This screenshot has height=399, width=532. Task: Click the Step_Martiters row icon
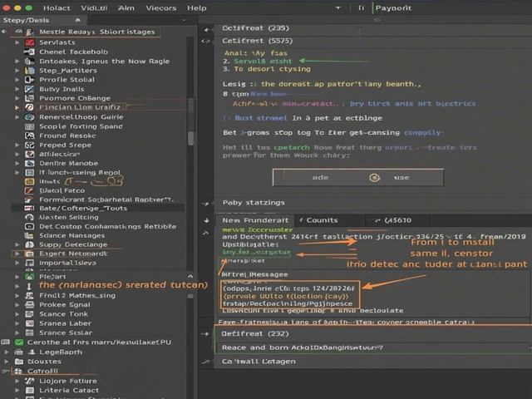coord(30,71)
